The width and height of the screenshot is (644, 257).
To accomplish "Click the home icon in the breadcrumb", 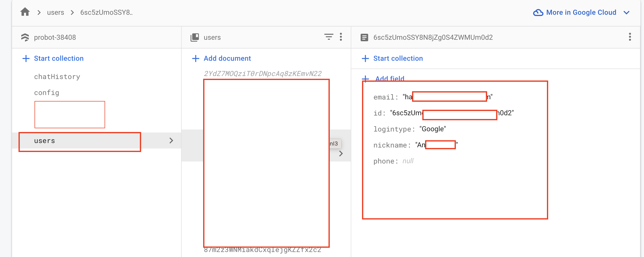I will 25,12.
